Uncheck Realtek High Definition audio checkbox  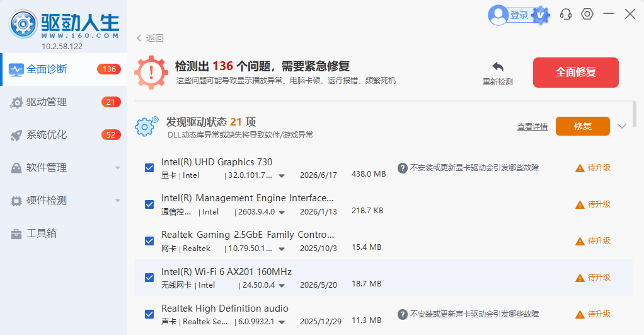(x=149, y=314)
